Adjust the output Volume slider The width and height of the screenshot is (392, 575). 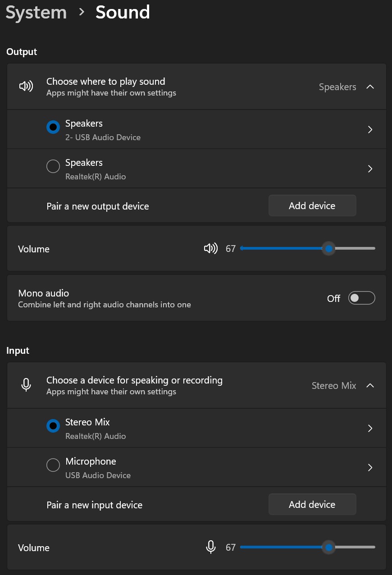(328, 248)
